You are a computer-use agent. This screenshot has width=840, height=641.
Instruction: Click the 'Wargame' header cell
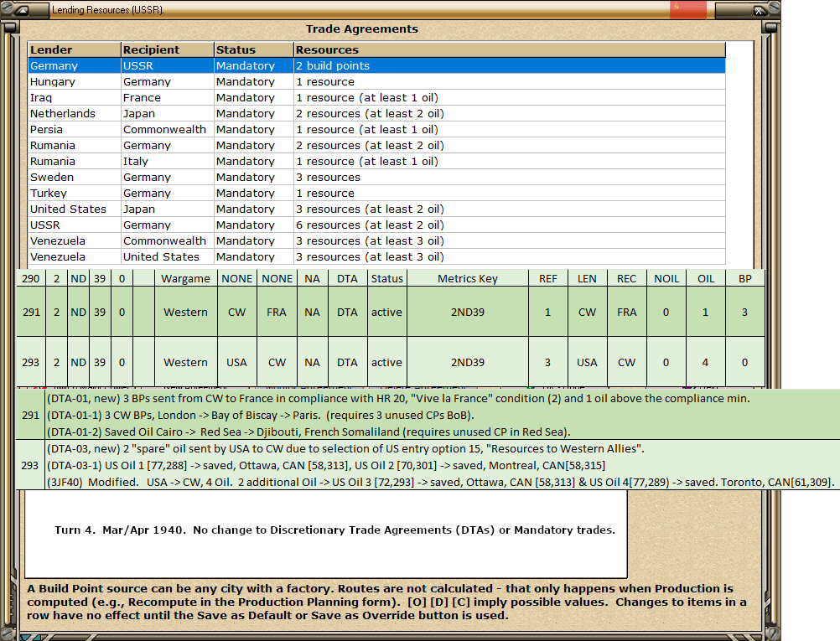click(186, 278)
